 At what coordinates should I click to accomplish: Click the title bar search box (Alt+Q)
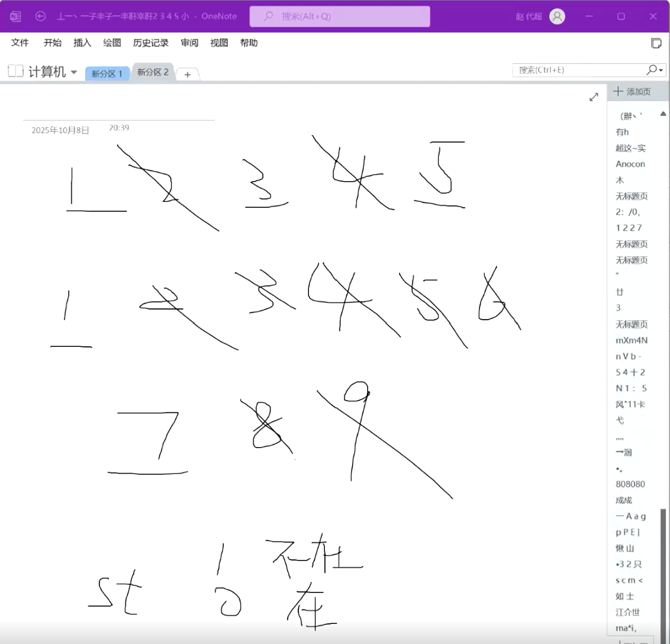pos(340,17)
